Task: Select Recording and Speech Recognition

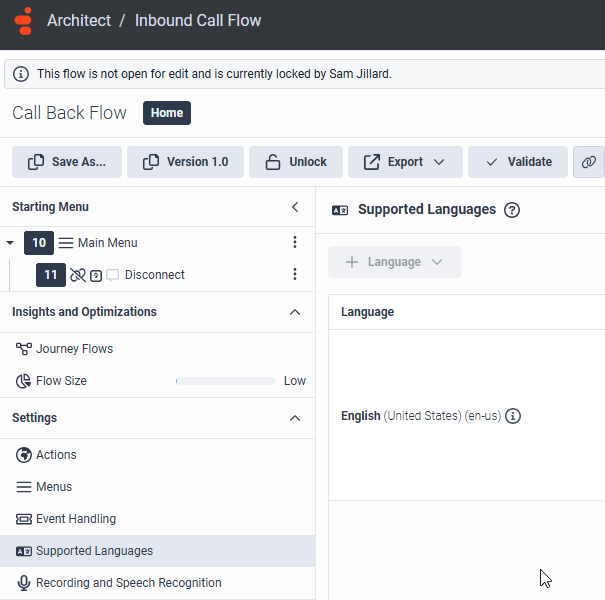Action: click(128, 583)
